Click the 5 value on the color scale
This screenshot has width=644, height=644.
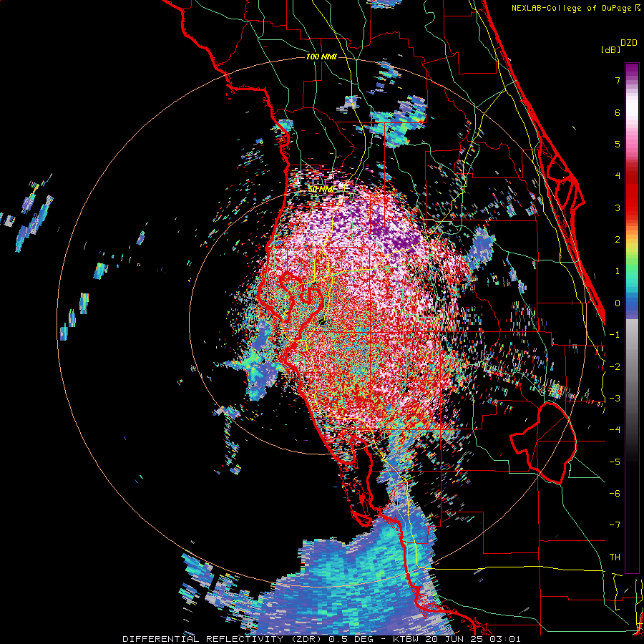[618, 144]
